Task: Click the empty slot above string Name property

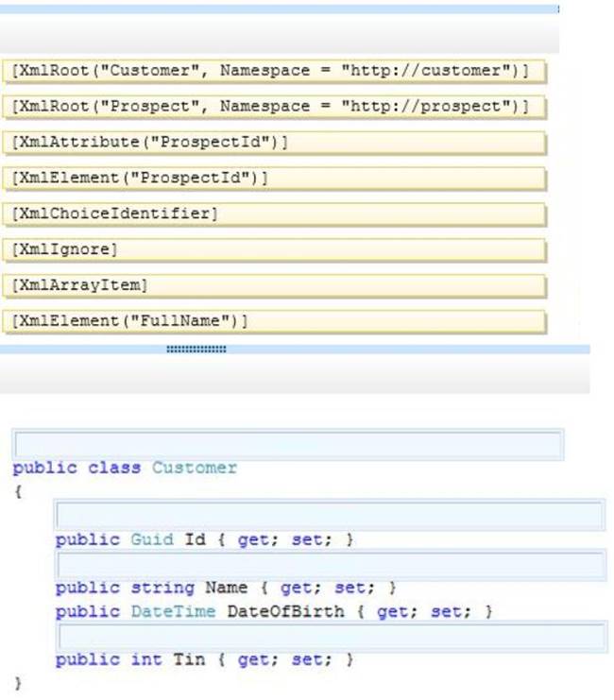Action: (329, 565)
